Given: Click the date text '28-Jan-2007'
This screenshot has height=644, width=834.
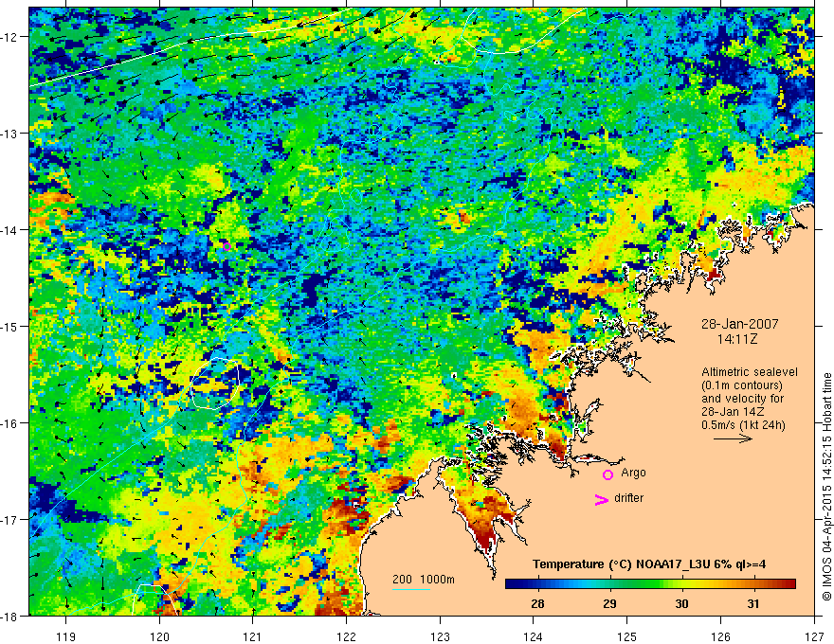Looking at the screenshot, I should coord(740,324).
